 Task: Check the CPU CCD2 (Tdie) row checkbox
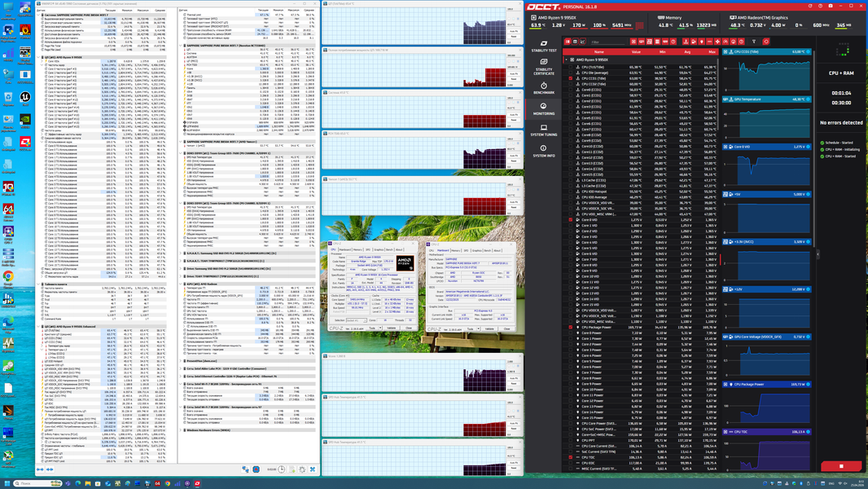(x=571, y=84)
